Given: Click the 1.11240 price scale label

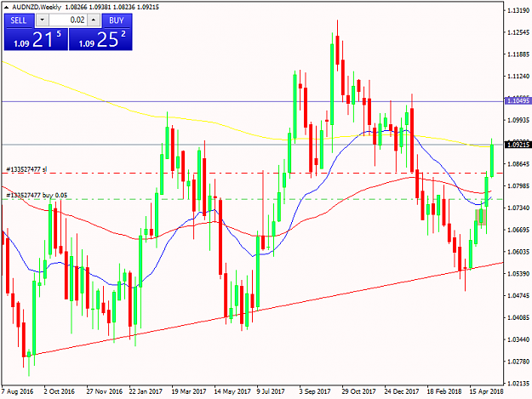Looking at the screenshot, I should (x=518, y=77).
